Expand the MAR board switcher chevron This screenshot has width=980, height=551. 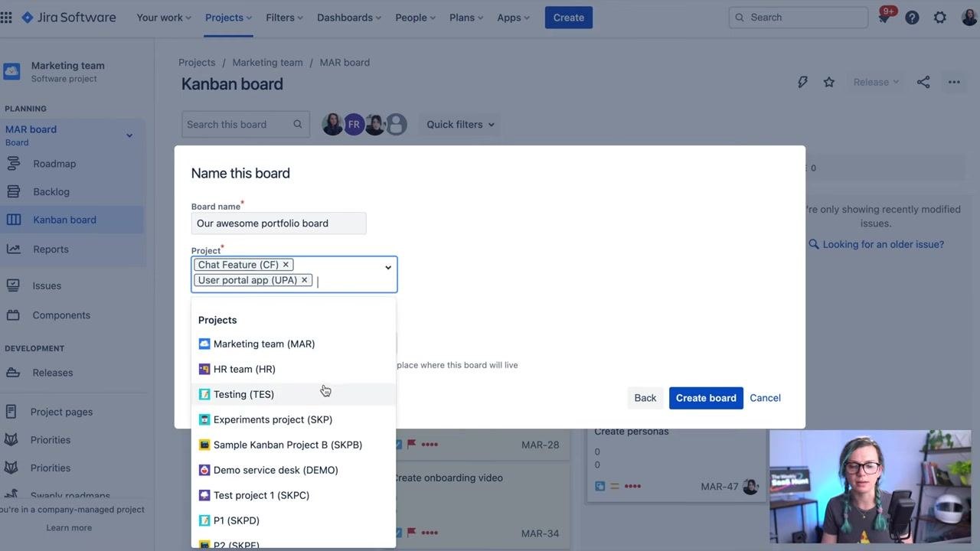coord(129,135)
